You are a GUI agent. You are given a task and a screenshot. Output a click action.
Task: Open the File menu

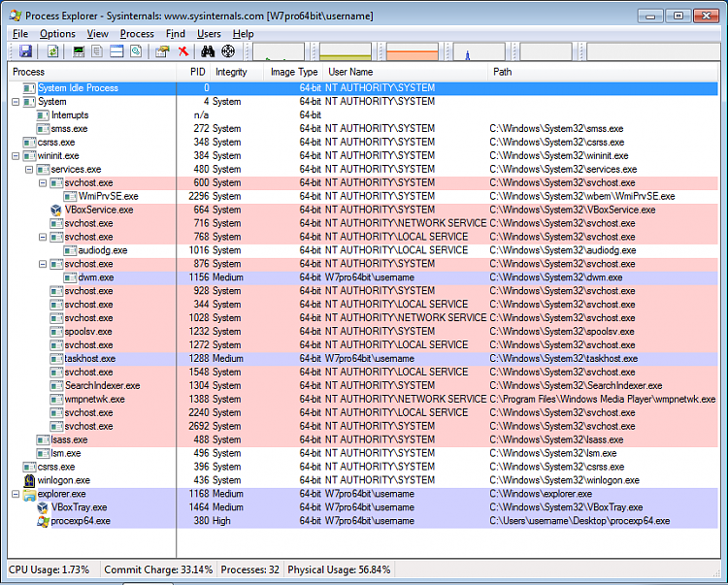click(20, 34)
